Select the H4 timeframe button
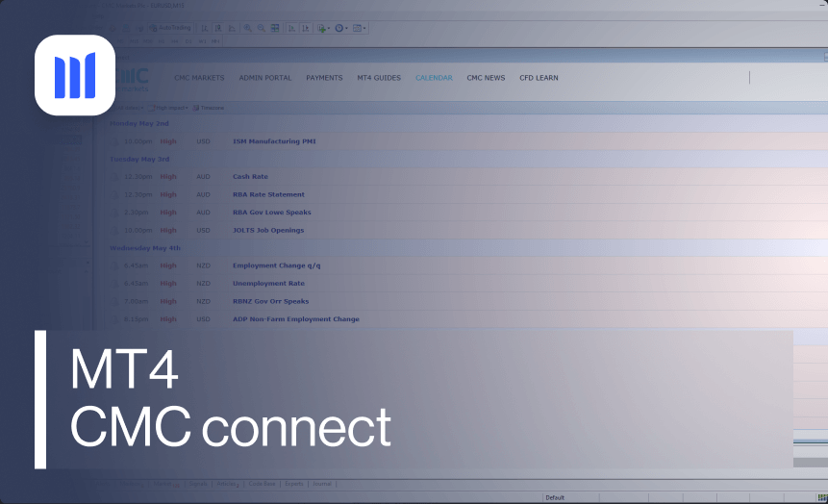 (175, 41)
